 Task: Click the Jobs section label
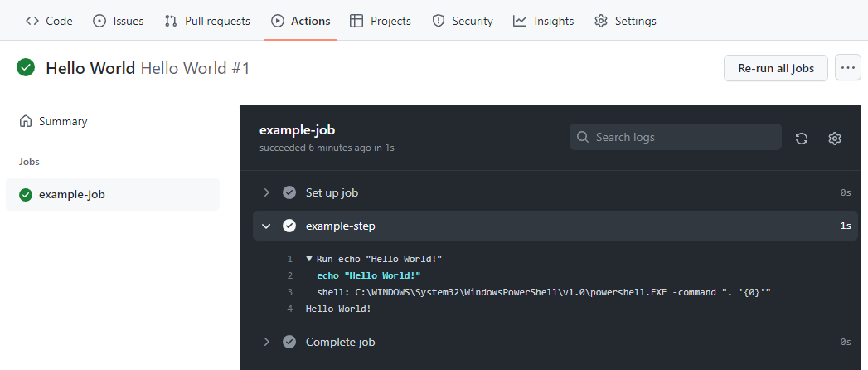[x=29, y=162]
